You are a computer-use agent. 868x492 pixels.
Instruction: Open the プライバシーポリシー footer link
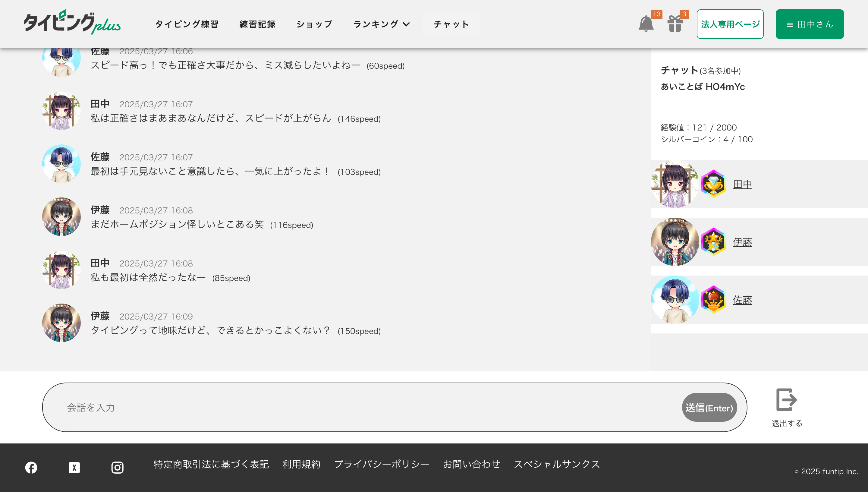tap(382, 464)
